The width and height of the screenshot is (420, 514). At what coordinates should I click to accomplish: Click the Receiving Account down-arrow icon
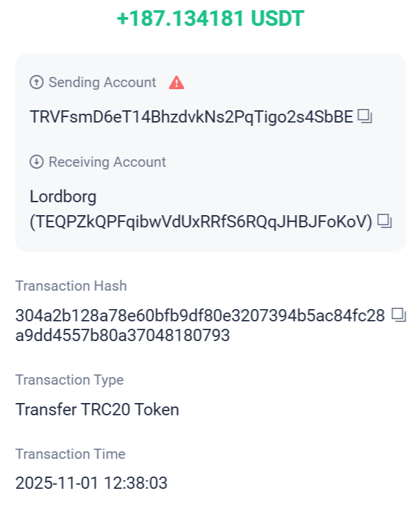click(36, 162)
